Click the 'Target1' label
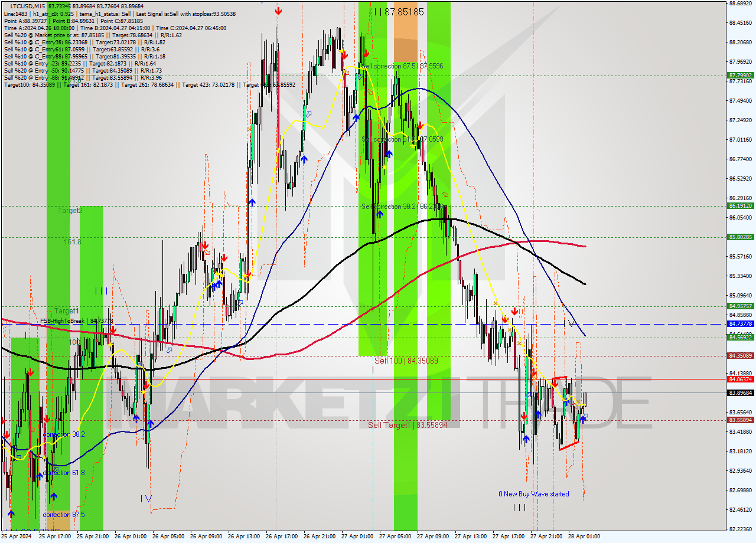 click(x=67, y=310)
